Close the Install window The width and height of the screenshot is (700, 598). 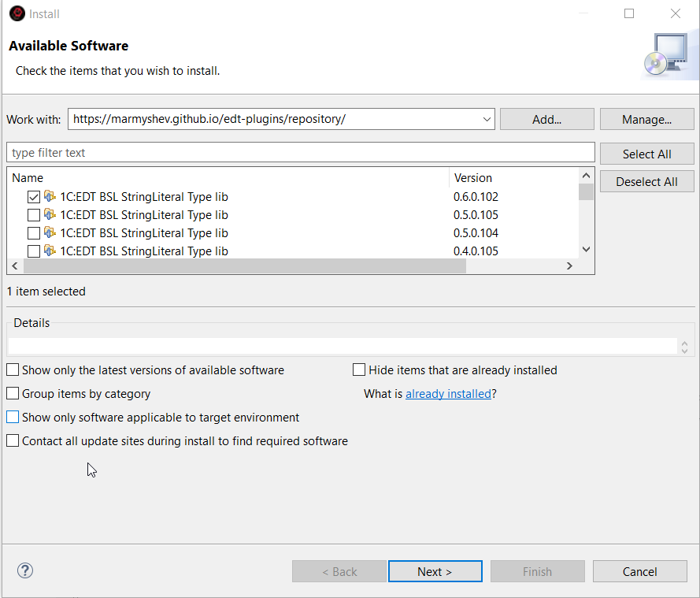coord(676,13)
